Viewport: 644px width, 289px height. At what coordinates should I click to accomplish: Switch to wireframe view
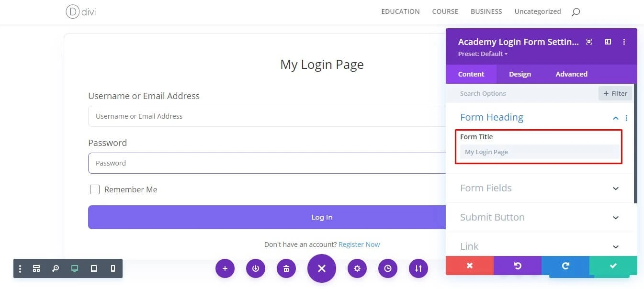coord(36,269)
